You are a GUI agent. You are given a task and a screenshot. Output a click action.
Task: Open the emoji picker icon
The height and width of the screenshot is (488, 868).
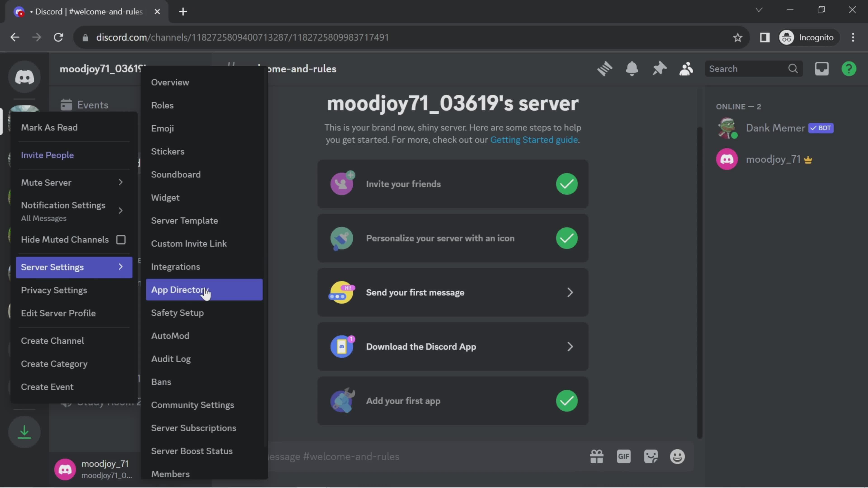(x=677, y=457)
